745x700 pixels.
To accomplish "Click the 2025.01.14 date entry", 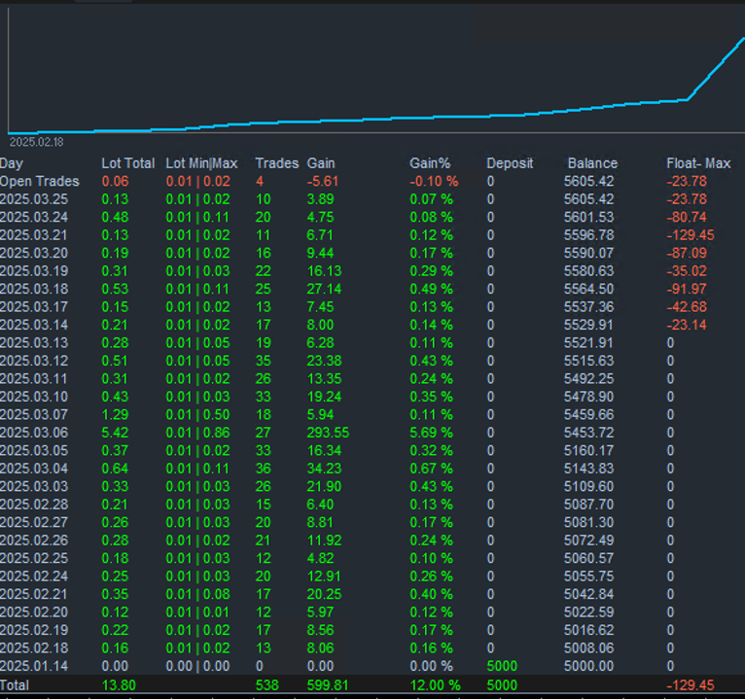I will [34, 666].
